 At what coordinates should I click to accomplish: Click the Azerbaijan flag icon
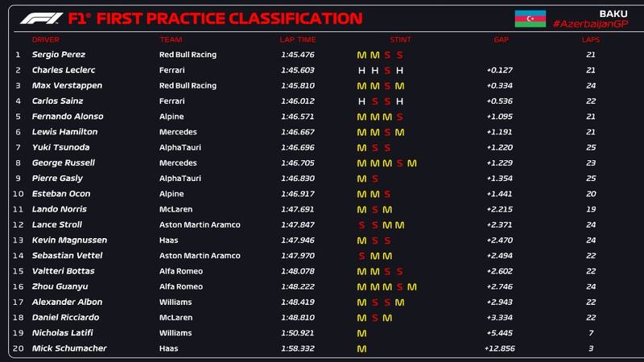(530, 18)
